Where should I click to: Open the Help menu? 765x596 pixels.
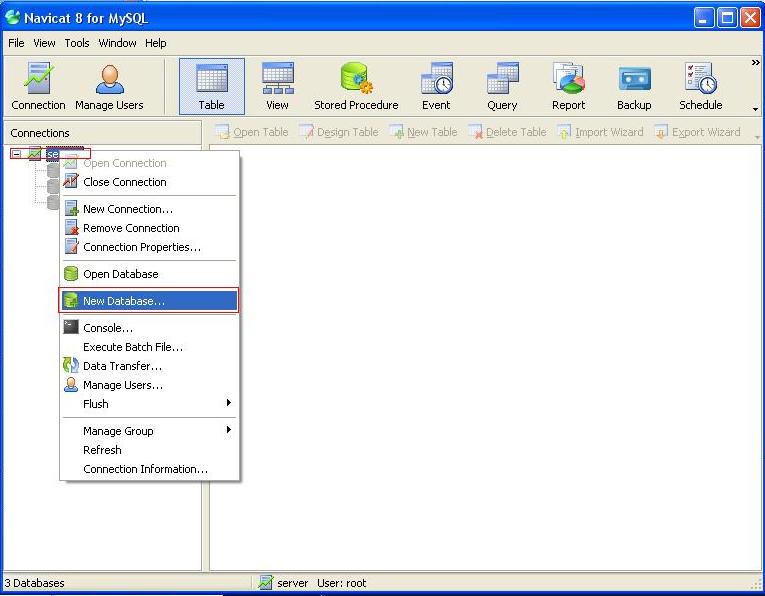(x=156, y=43)
